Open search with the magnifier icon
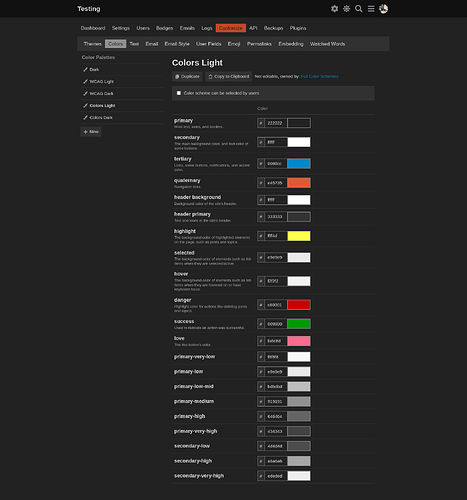Image resolution: width=467 pixels, height=500 pixels. [x=359, y=9]
